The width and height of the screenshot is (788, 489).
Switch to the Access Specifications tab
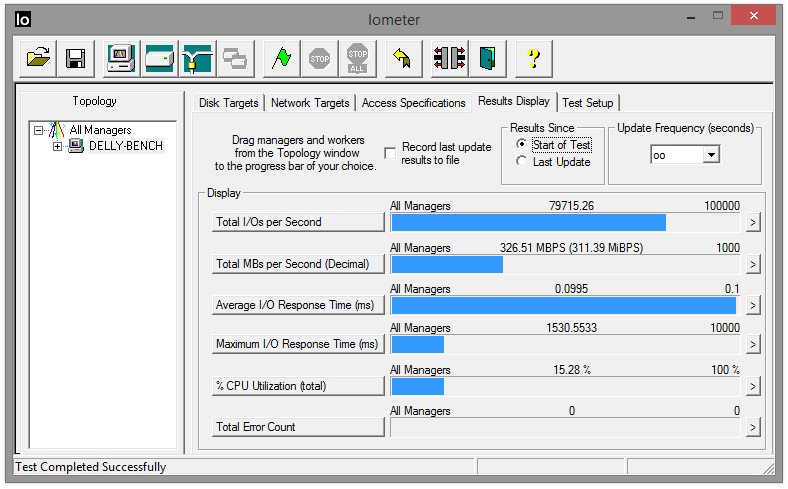click(414, 103)
